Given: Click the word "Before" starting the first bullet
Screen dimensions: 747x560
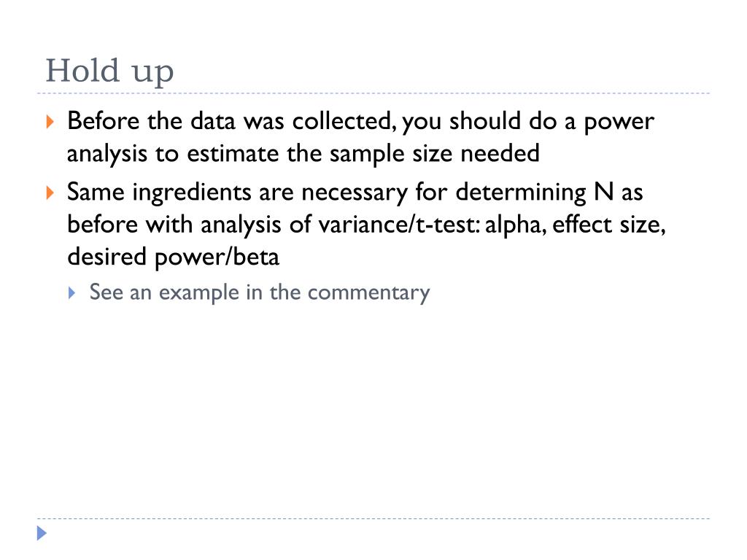Looking at the screenshot, I should [104, 121].
